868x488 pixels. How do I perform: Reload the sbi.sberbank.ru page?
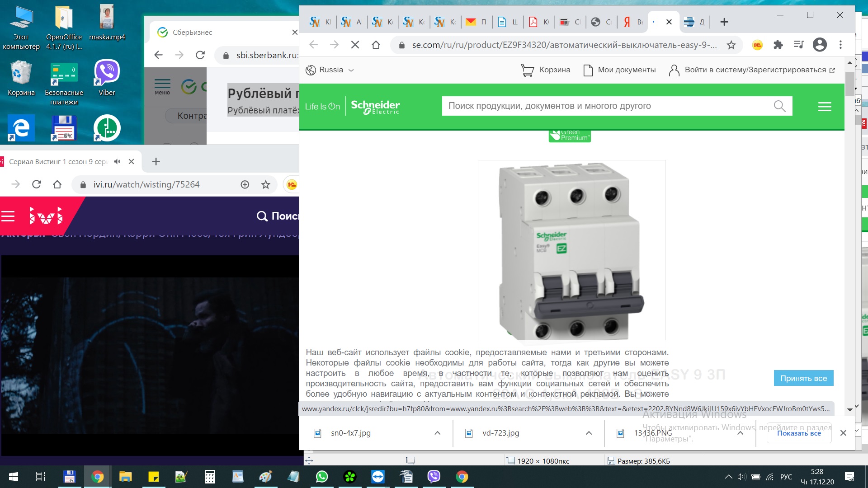(200, 55)
